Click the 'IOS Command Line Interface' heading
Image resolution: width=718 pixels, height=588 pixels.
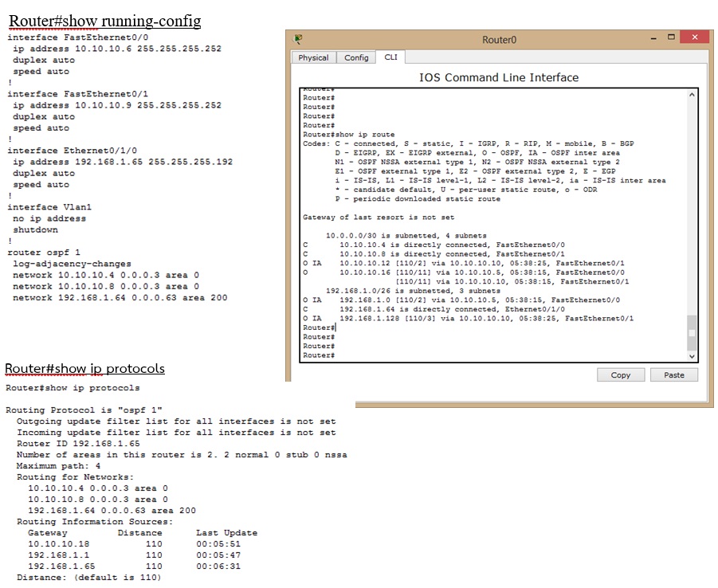499,77
